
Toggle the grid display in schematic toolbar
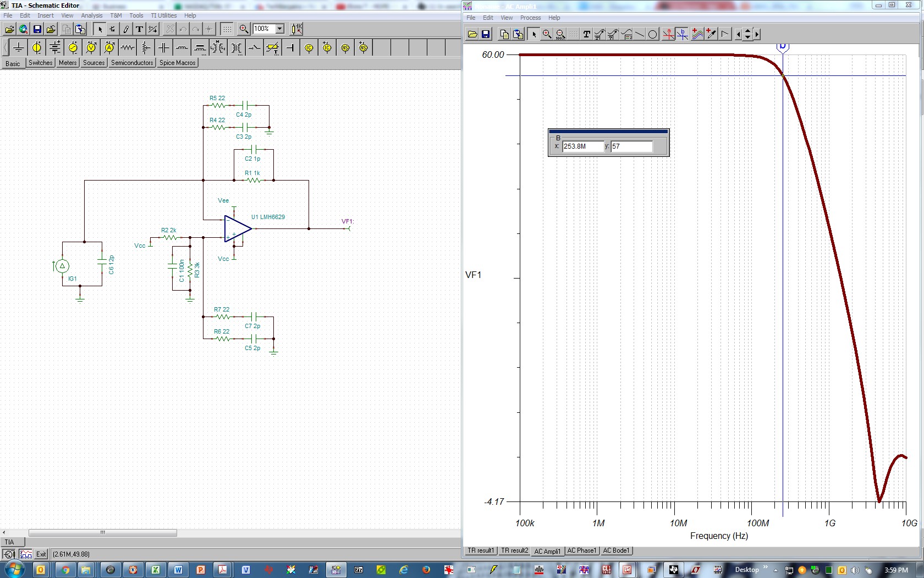(x=227, y=29)
